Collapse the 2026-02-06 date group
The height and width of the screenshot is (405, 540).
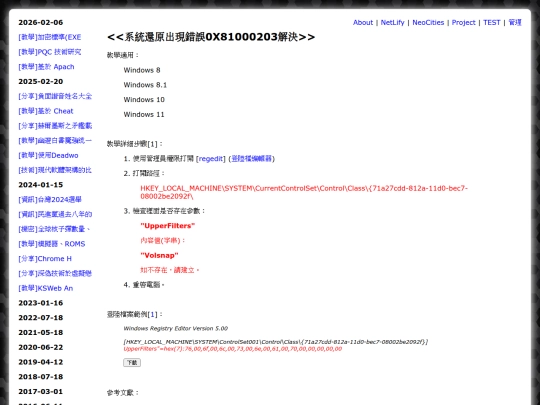(x=41, y=22)
